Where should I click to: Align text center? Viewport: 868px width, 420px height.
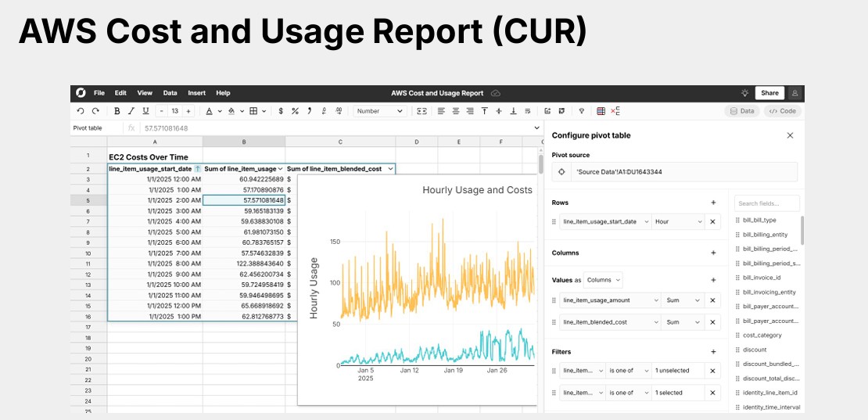[x=456, y=111]
